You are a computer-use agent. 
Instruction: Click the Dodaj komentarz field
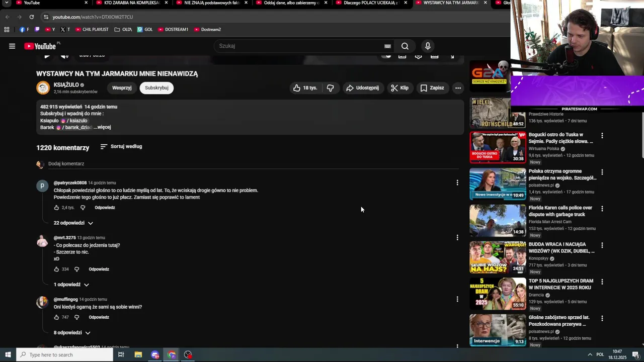coord(254,164)
